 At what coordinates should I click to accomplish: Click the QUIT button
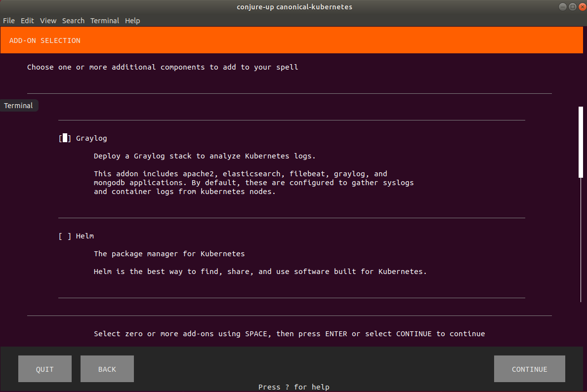[x=45, y=369]
